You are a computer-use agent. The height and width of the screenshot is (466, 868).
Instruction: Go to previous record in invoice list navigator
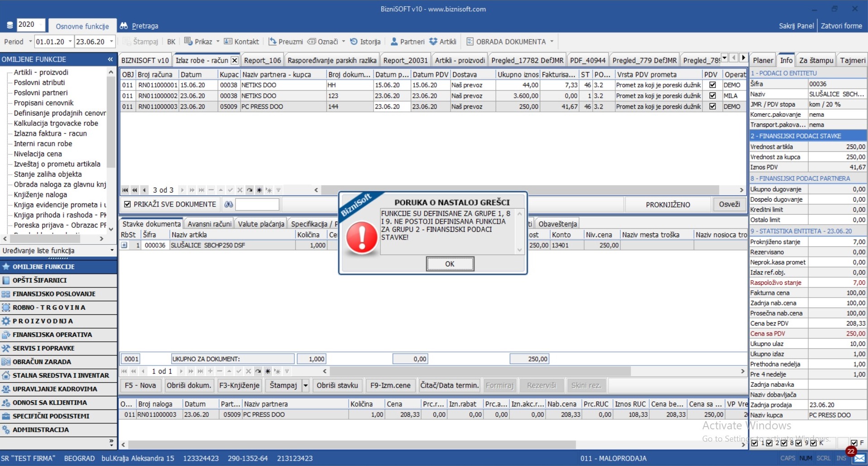[144, 190]
